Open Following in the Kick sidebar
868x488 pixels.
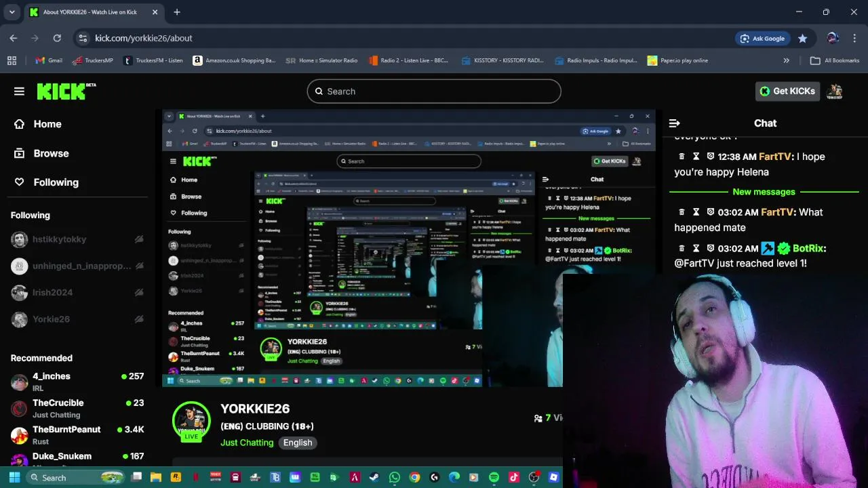point(47,182)
